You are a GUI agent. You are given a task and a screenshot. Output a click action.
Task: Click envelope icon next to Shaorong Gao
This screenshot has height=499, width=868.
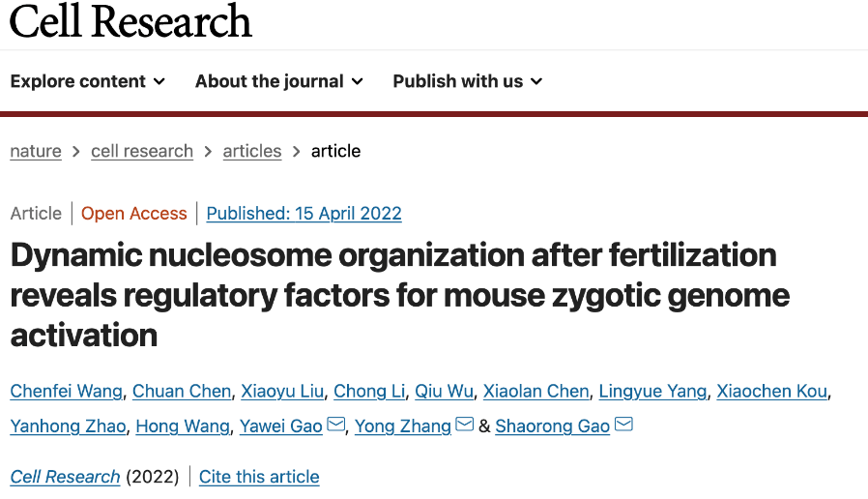pyautogui.click(x=623, y=425)
